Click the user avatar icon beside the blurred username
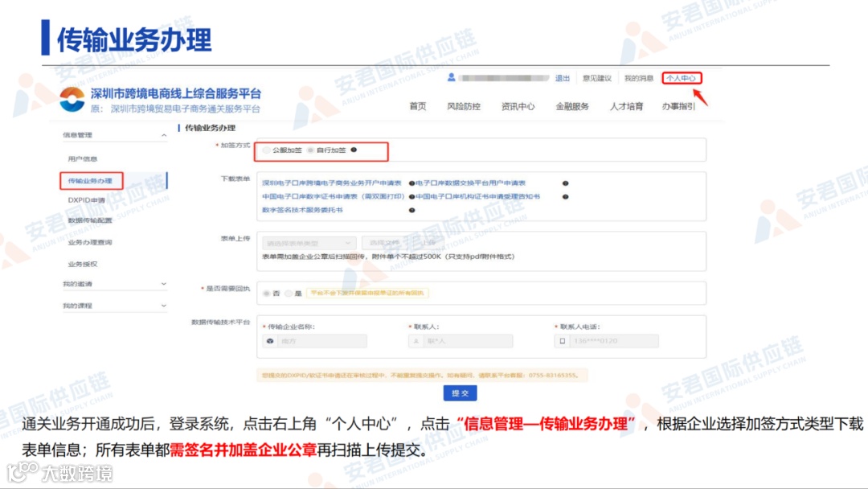 451,77
